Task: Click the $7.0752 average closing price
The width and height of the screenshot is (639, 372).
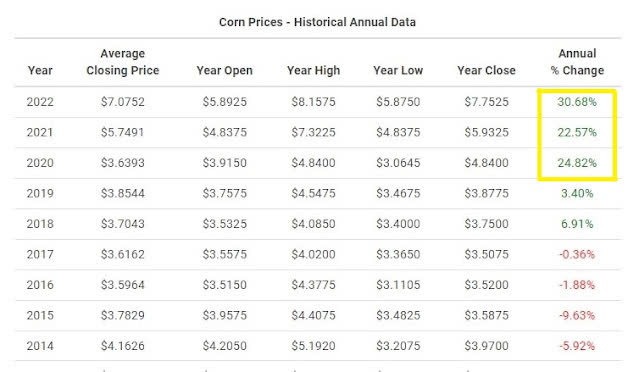Action: 123,101
